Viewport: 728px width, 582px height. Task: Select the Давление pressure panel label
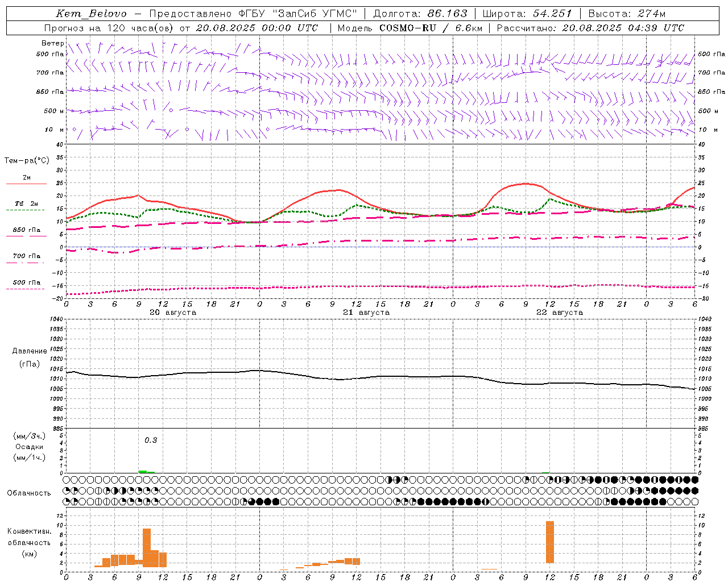click(x=30, y=351)
